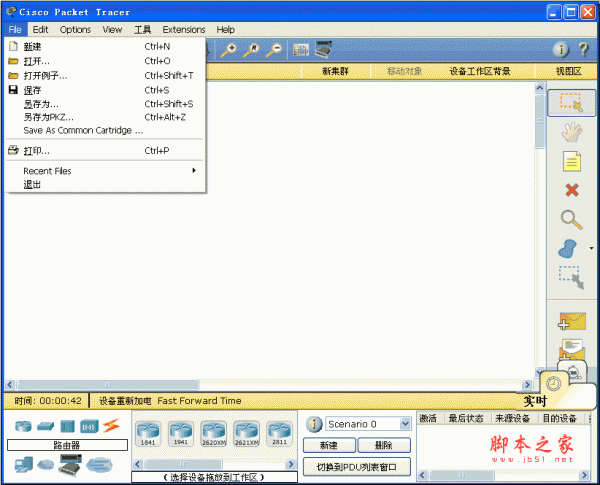The image size is (600, 485).
Task: Click Fast Forward Time
Action: pos(199,401)
